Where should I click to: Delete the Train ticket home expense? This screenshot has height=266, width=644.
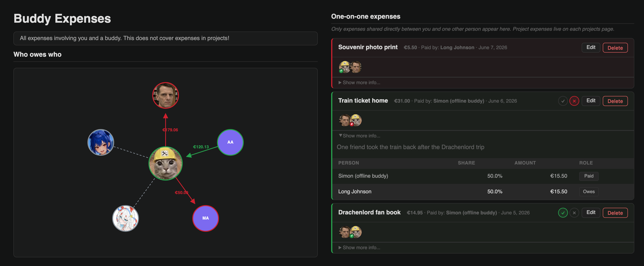coord(615,101)
